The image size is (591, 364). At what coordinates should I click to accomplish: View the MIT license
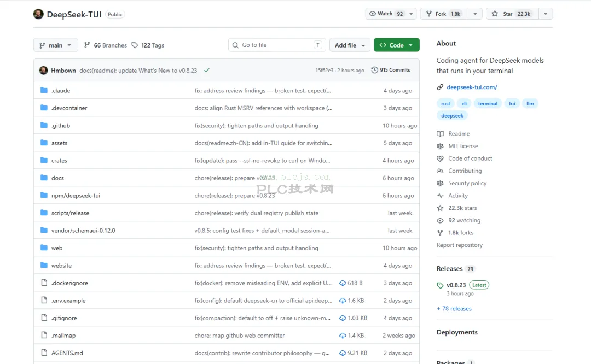[463, 146]
